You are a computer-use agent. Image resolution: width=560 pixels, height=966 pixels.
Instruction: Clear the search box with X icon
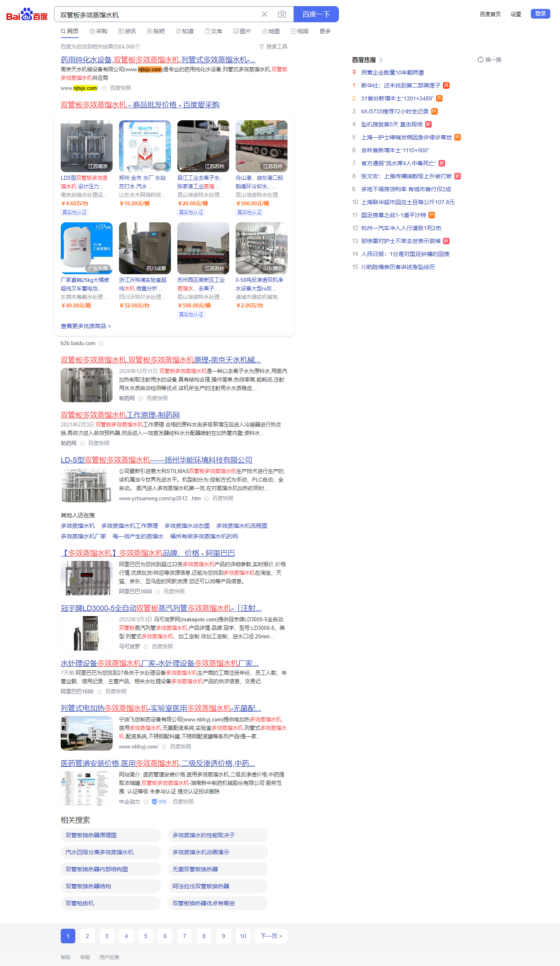tap(264, 14)
